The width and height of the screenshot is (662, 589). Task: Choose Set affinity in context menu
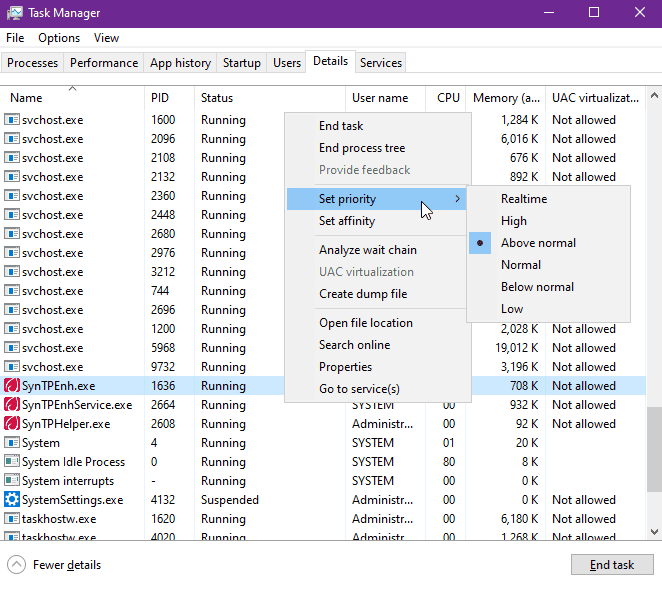click(x=378, y=220)
